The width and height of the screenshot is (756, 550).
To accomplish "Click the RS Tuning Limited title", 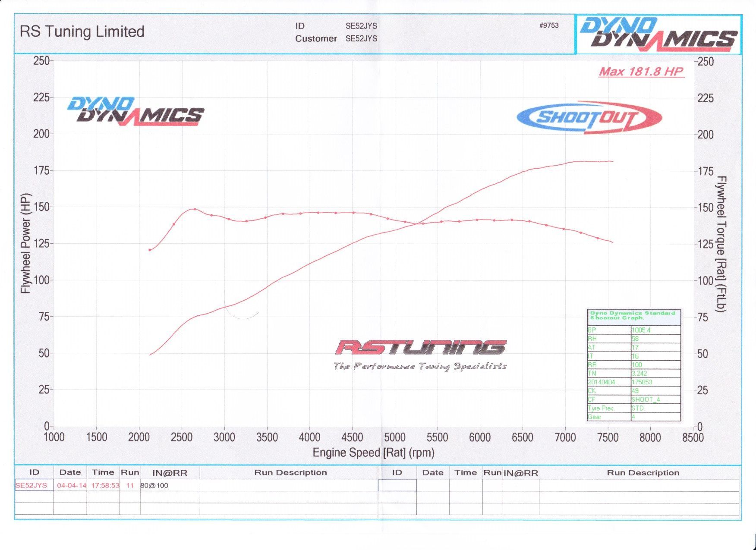I will [x=82, y=31].
